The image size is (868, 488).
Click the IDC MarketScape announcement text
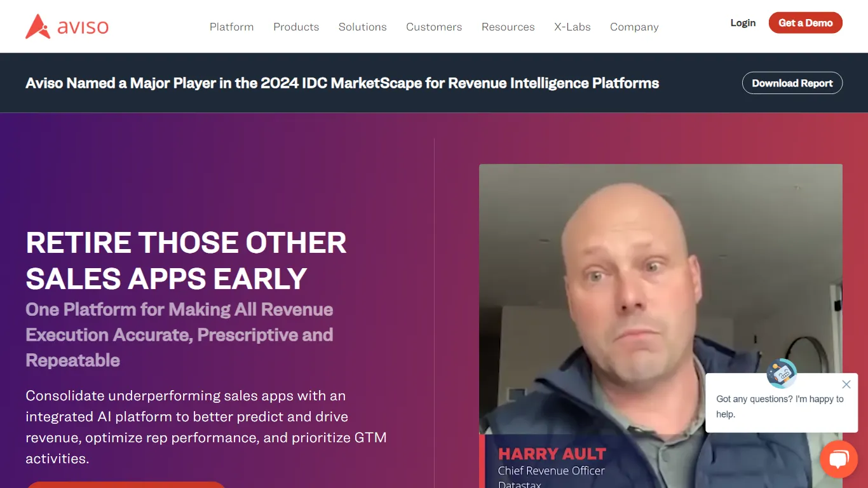click(342, 83)
